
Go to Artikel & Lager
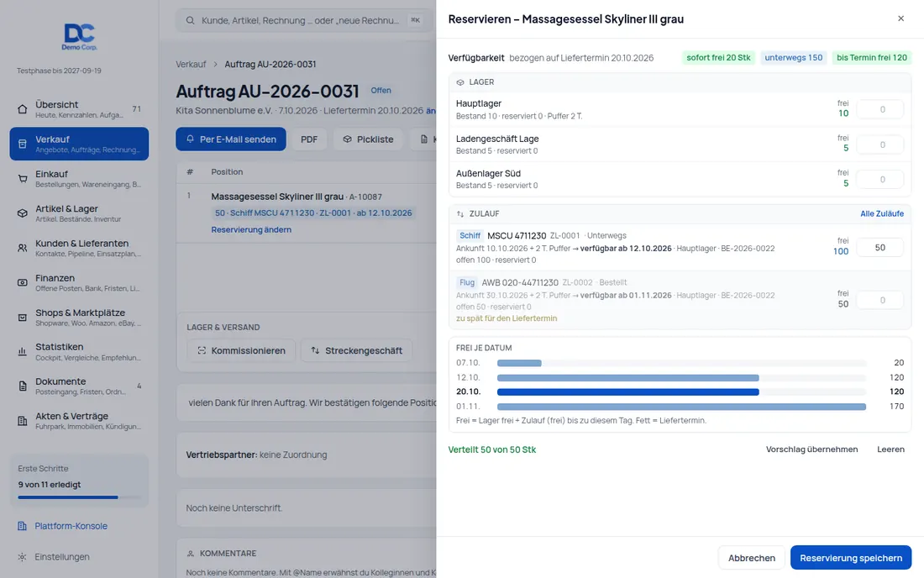tap(79, 213)
